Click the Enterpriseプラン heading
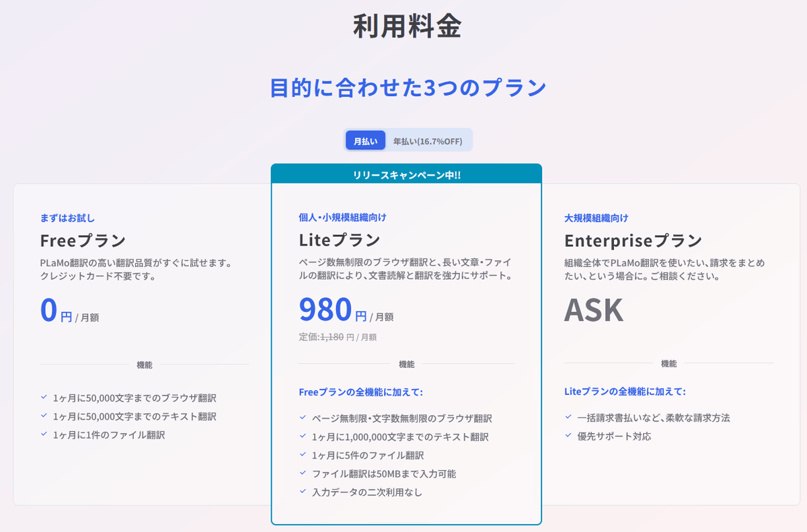Image resolution: width=807 pixels, height=532 pixels. pyautogui.click(x=633, y=240)
